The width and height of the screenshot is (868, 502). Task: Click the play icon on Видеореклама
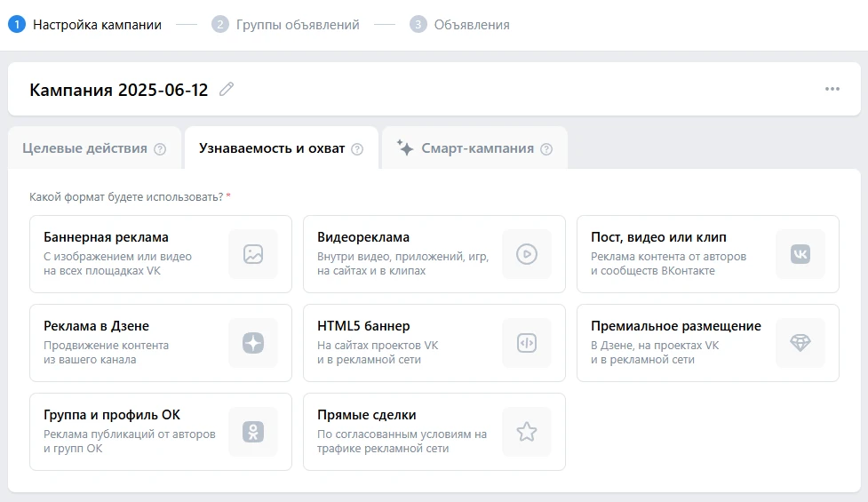click(527, 254)
